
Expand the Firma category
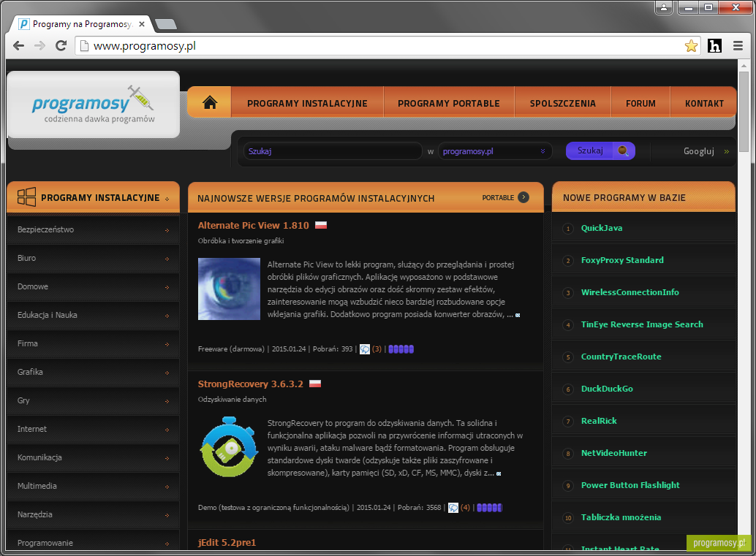click(x=93, y=343)
